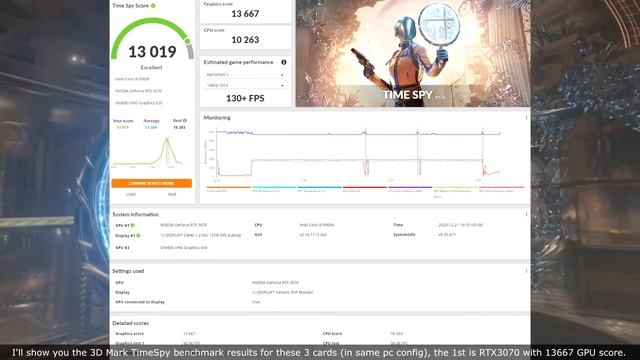Click the info icon next to Best score
Viewport: 640px width, 360px height.
tap(185, 120)
